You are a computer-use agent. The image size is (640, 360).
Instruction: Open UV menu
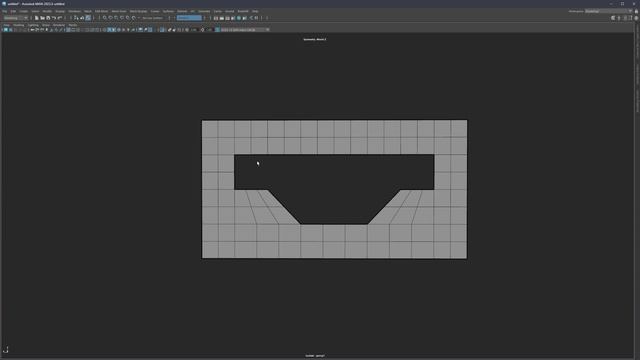193,11
